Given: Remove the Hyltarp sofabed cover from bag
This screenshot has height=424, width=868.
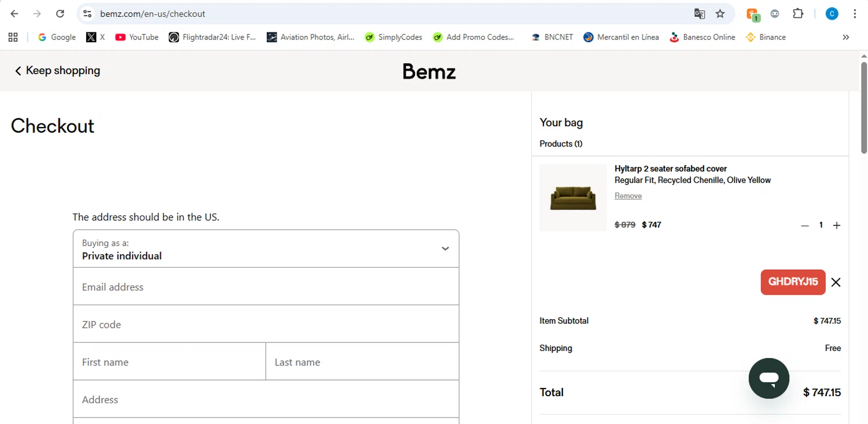Looking at the screenshot, I should (x=628, y=196).
